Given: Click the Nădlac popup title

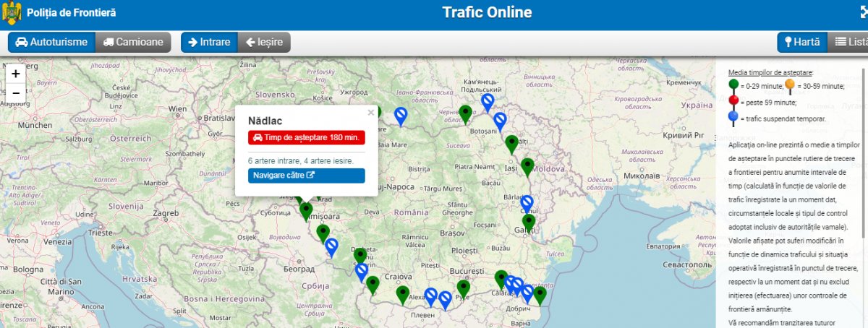Looking at the screenshot, I should (x=265, y=120).
